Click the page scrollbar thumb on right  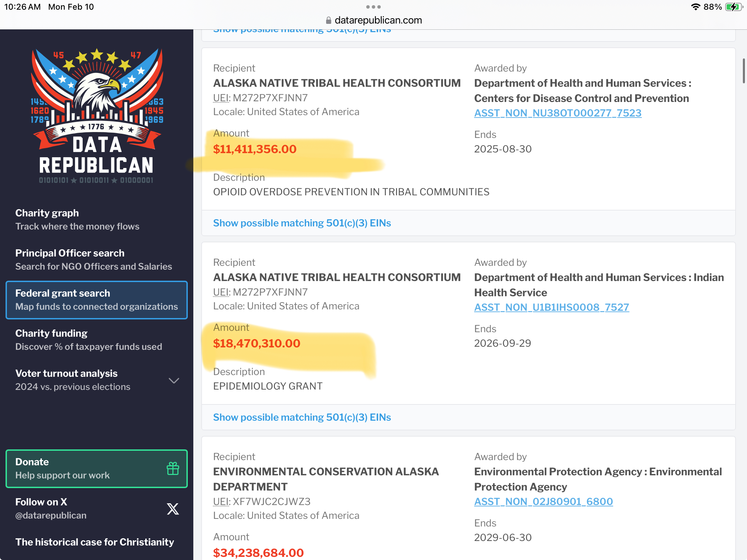(x=744, y=71)
